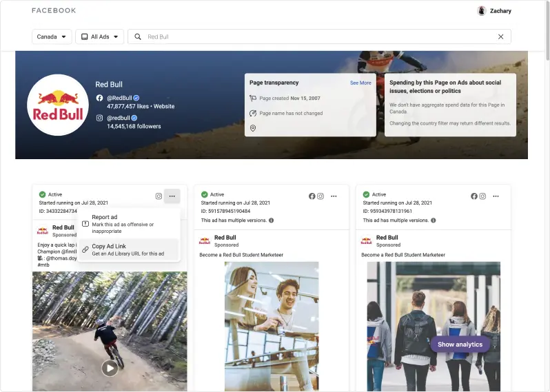Open the @redbull Instagram handle link
Screen dimensions: 550x392
[123, 118]
